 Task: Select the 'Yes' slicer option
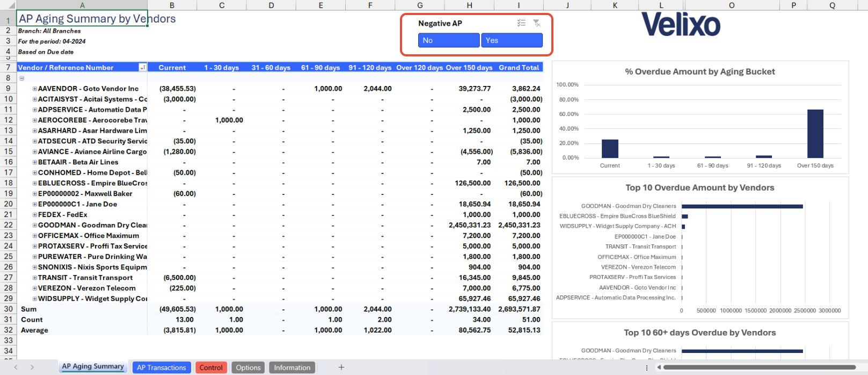pos(512,40)
